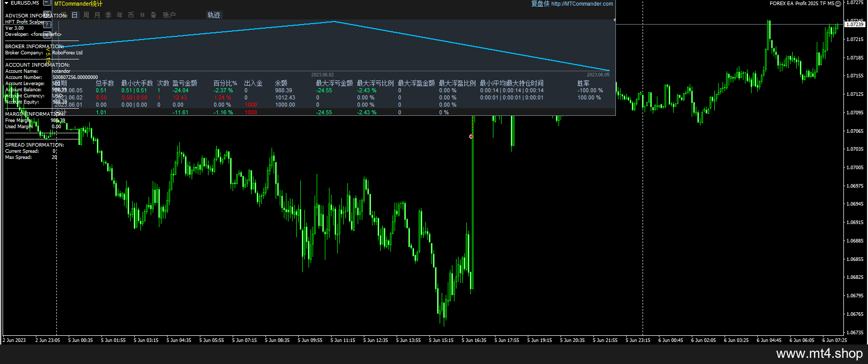Viewport: 868px width, 364px height.
Task: Click the 最大浮亏金额 column header
Action: [334, 83]
